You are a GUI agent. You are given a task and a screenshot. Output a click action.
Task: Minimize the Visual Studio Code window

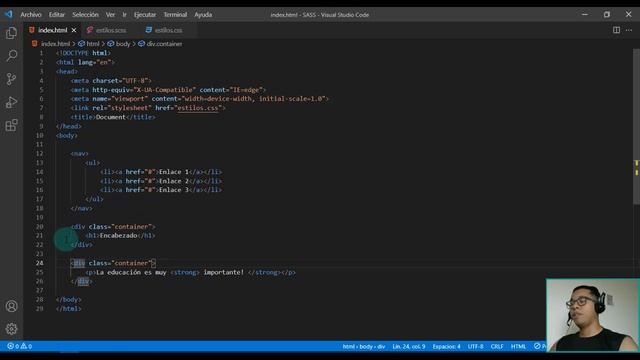[x=585, y=14]
